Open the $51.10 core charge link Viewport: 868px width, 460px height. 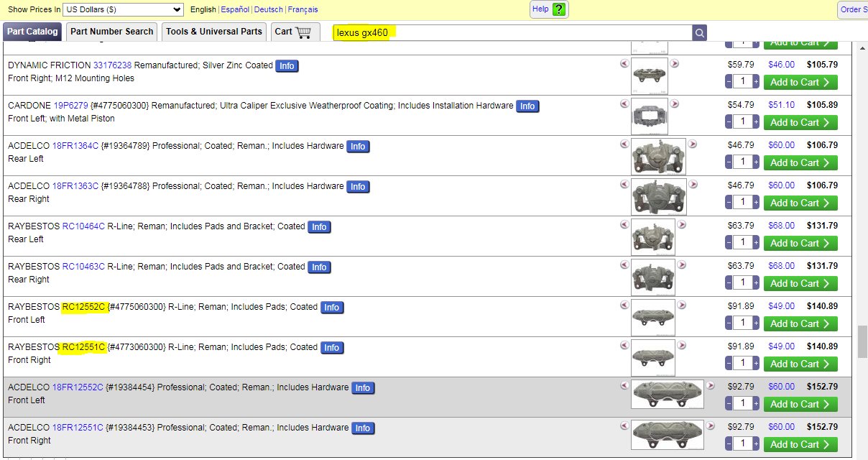point(782,104)
